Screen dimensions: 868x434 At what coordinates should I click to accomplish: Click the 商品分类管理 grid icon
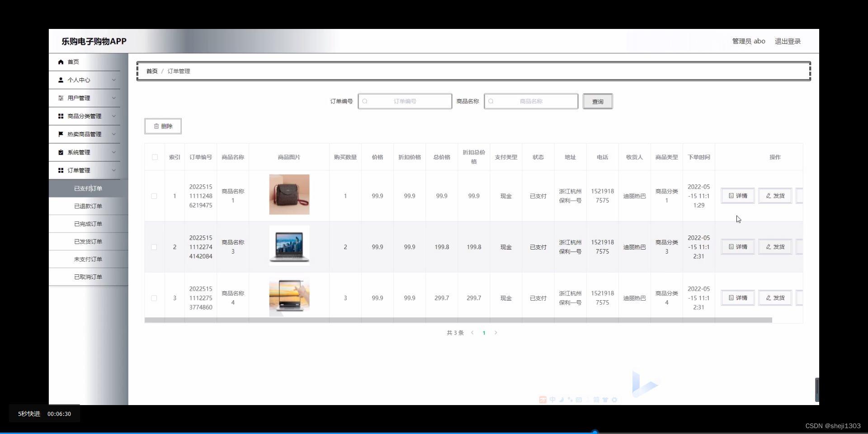coord(61,116)
